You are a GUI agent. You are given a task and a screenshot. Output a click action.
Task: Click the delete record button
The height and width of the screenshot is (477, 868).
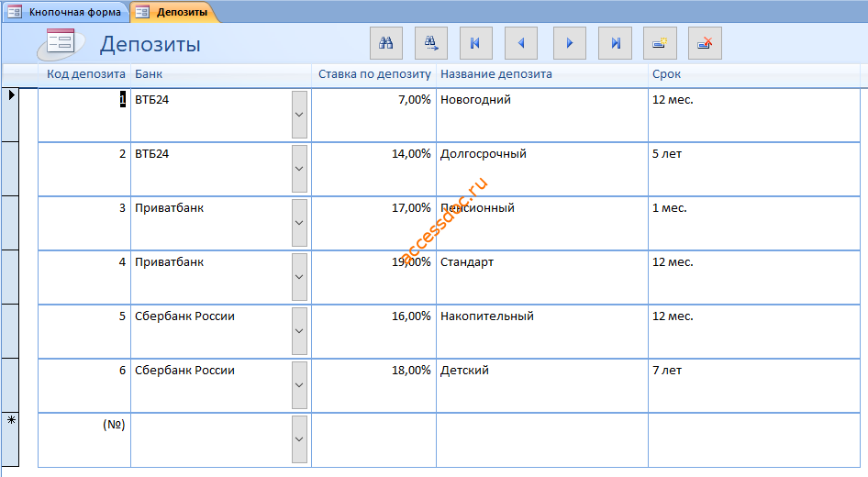tap(705, 43)
